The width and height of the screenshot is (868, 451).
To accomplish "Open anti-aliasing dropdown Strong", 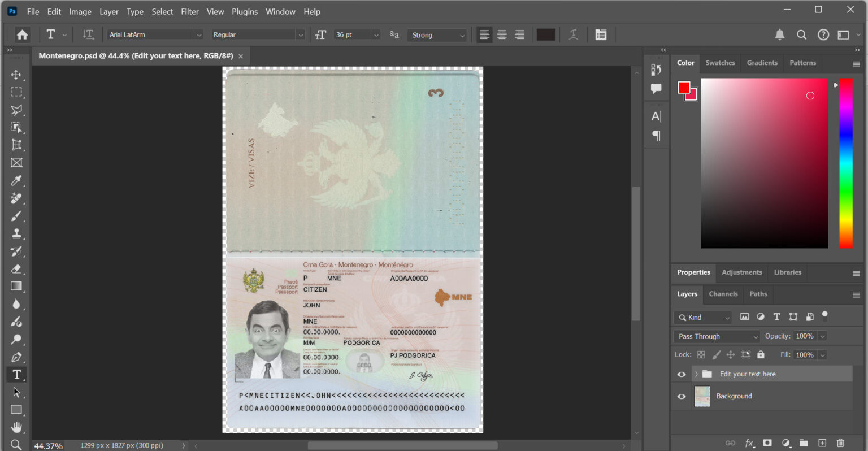I will coord(437,35).
